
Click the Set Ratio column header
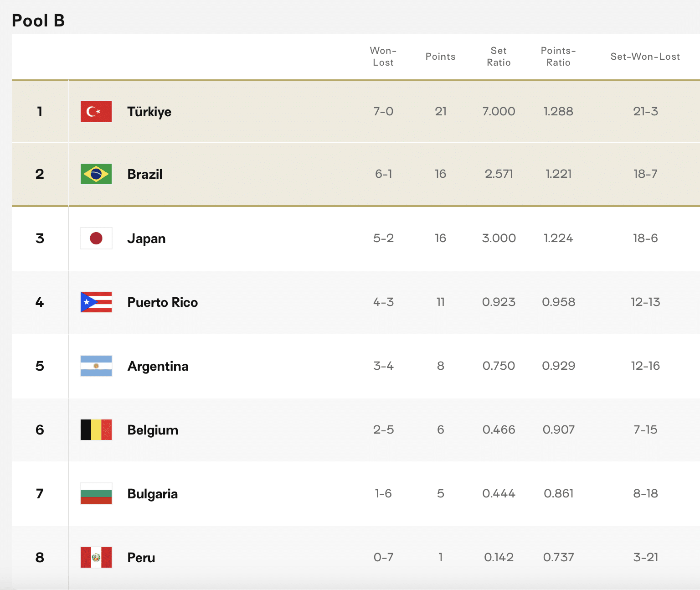pos(499,57)
